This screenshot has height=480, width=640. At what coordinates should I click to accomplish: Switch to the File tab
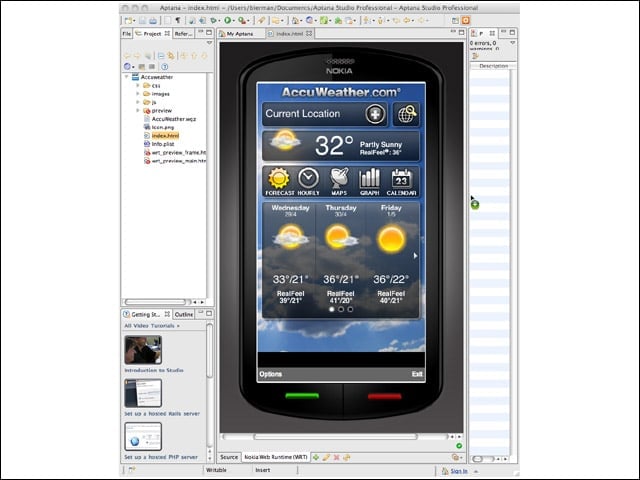pyautogui.click(x=127, y=34)
